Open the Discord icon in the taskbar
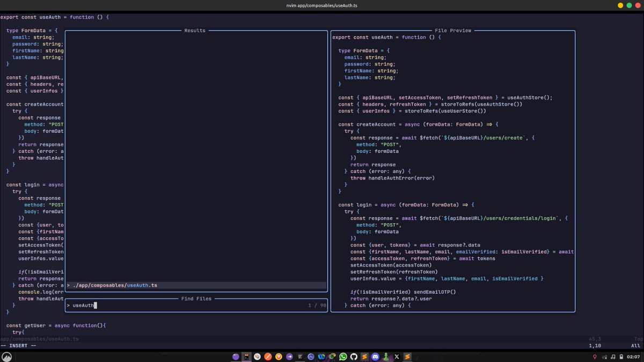 point(375,357)
